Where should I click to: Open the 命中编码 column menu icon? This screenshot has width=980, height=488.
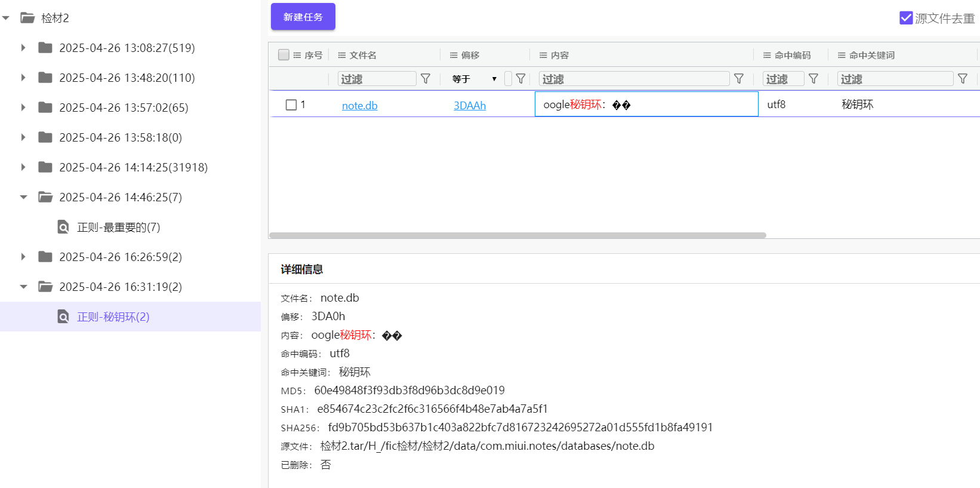pyautogui.click(x=767, y=55)
